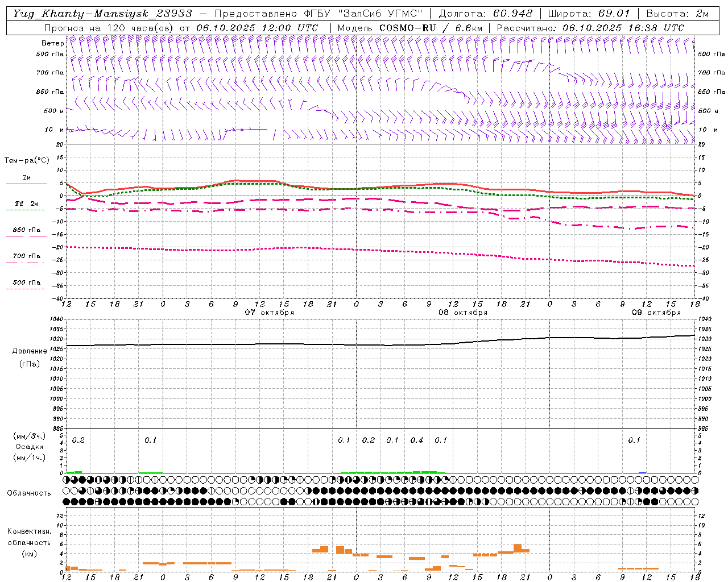Click the Конвективн. panel label
The width and height of the screenshot is (728, 582).
click(30, 531)
